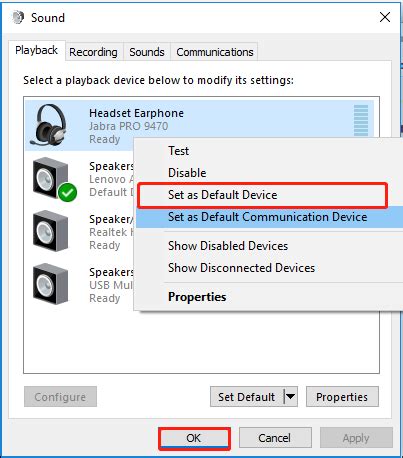Open the Sounds tab
This screenshot has width=403, height=458.
[x=147, y=52]
